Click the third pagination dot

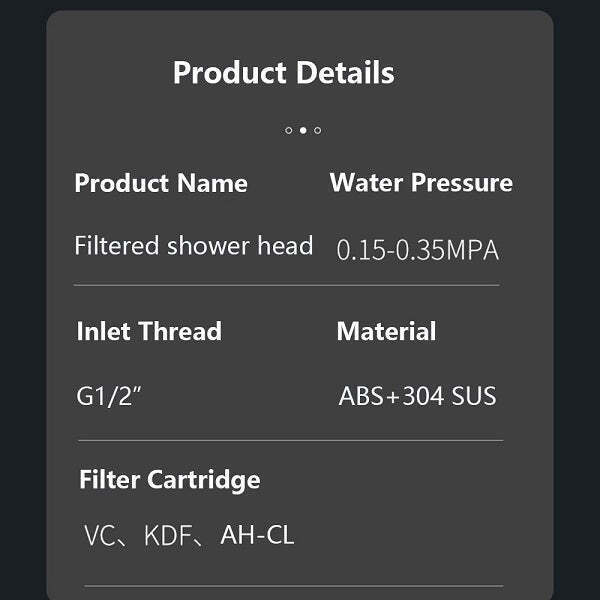click(318, 130)
